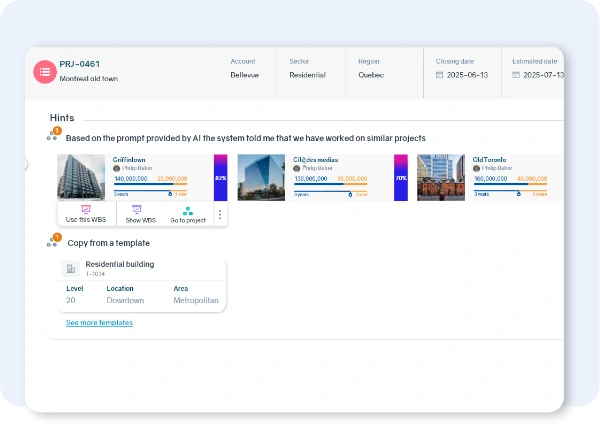
Task: Click the 2025-06-13 closing date field
Action: pos(468,75)
